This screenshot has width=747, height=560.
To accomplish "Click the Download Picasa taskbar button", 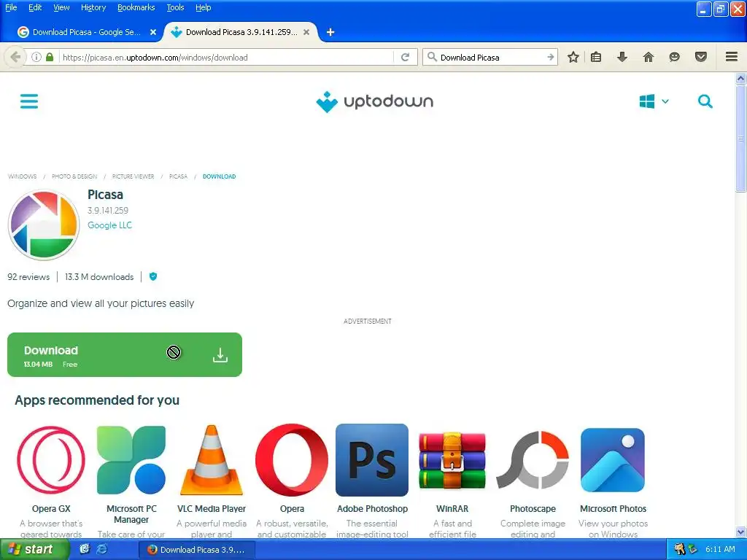I will click(197, 550).
